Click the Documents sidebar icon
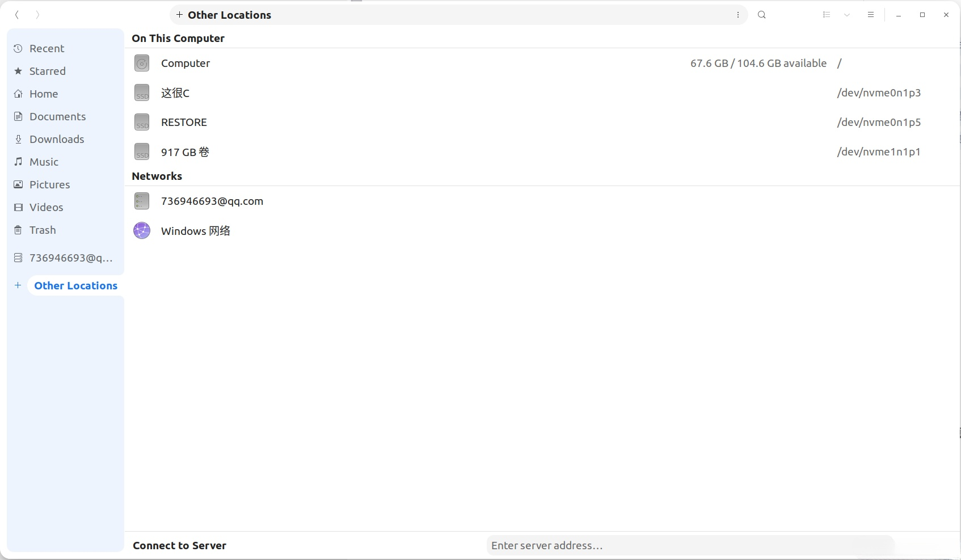The image size is (961, 560). click(x=18, y=117)
